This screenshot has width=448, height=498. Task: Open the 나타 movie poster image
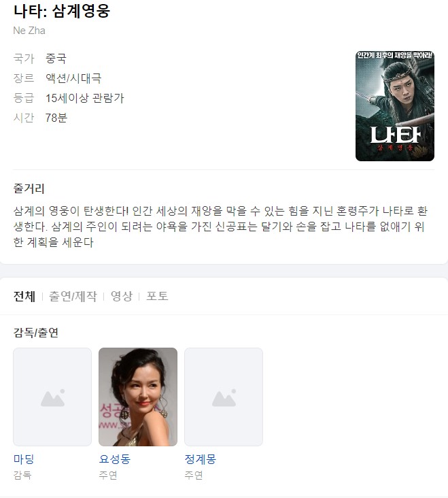tap(395, 106)
